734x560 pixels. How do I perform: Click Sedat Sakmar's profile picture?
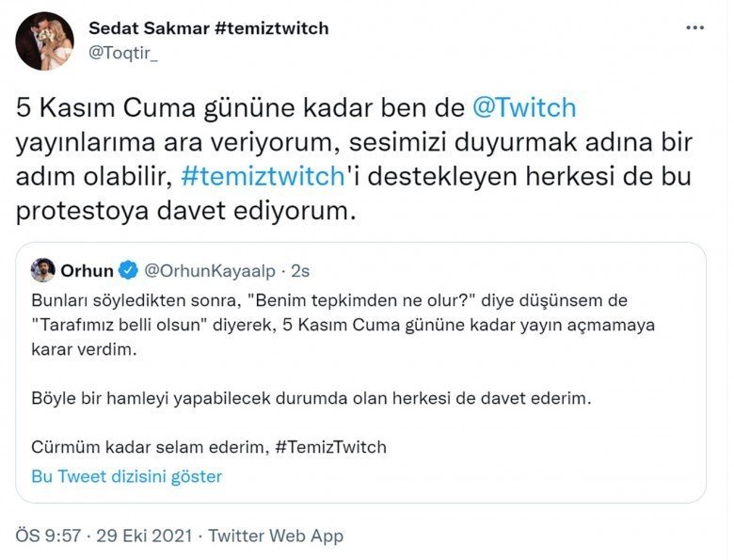pos(44,41)
